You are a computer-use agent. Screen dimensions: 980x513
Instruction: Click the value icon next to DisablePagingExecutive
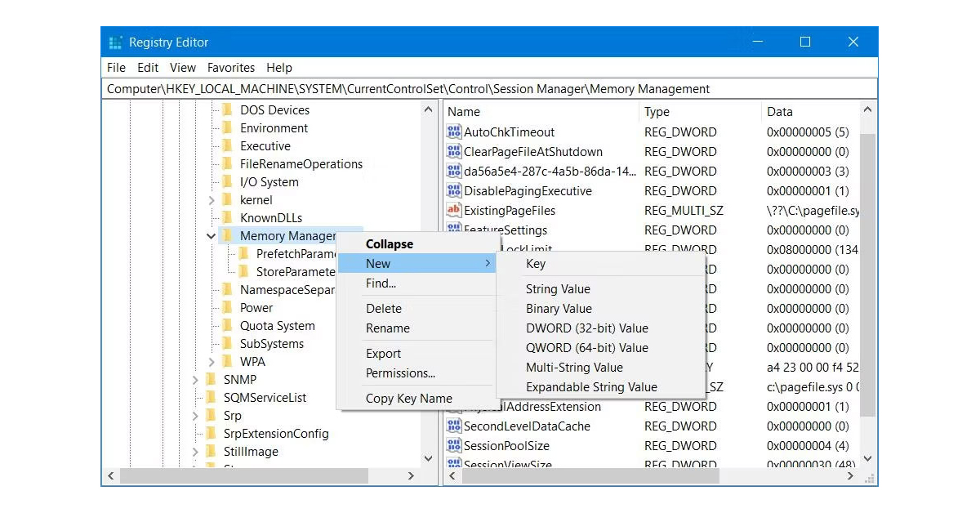[454, 190]
